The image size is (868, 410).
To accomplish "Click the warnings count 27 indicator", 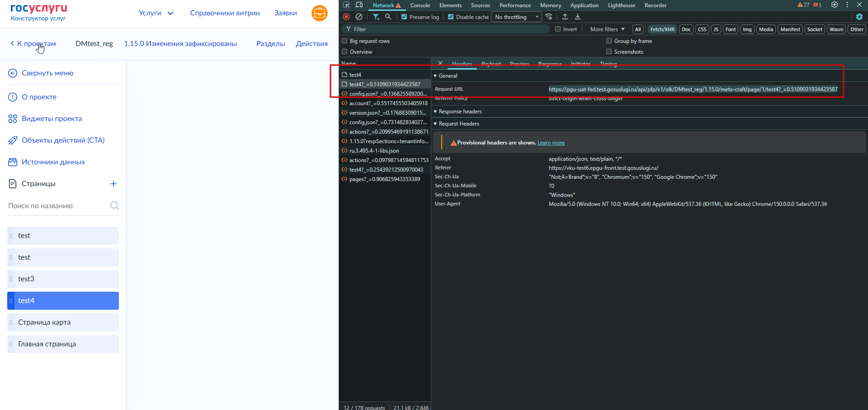I will (803, 5).
